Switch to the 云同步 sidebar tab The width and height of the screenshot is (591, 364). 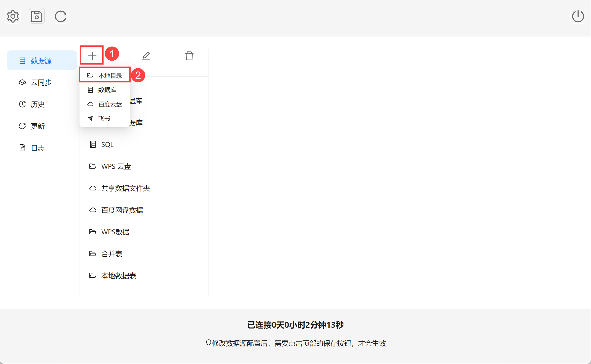[x=41, y=82]
